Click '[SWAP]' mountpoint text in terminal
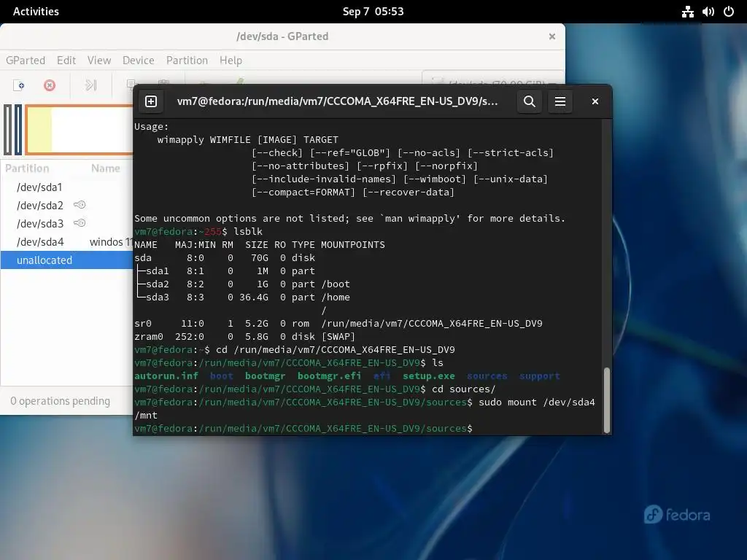Viewport: 747px width, 560px height. [x=338, y=336]
